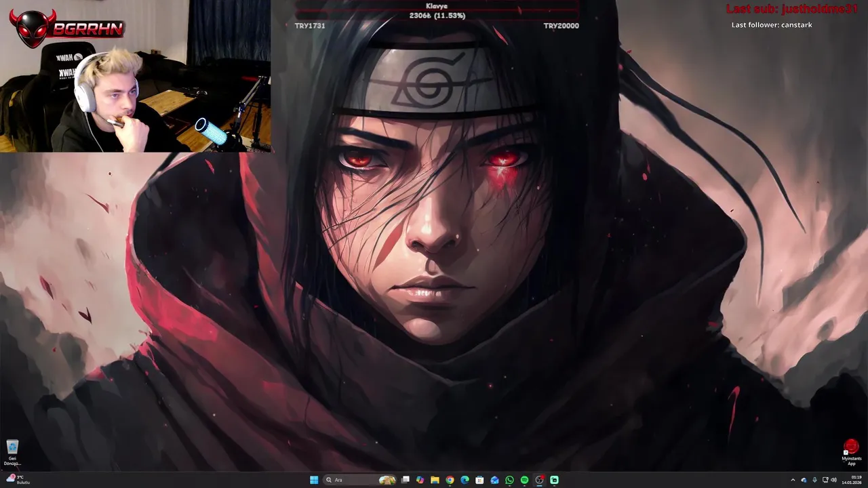Click the TRY20000 goal label
Image resolution: width=868 pixels, height=488 pixels.
point(561,26)
